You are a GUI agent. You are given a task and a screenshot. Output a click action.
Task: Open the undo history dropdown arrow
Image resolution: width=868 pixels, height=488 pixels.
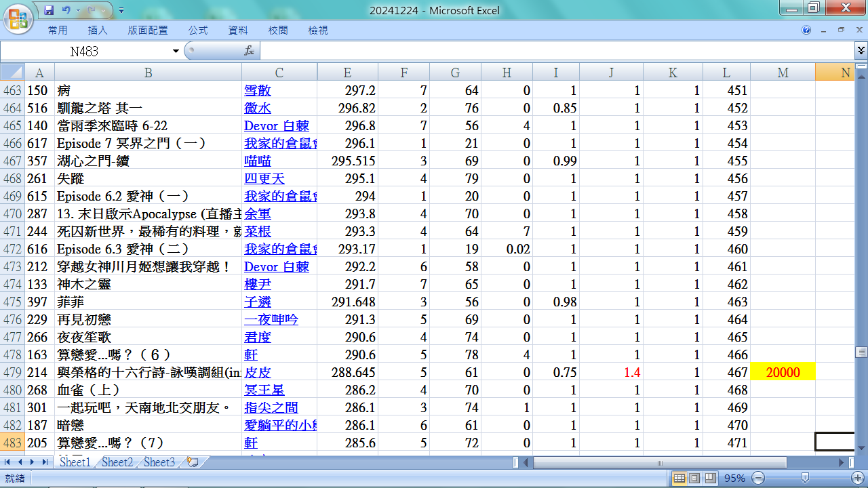pyautogui.click(x=77, y=11)
